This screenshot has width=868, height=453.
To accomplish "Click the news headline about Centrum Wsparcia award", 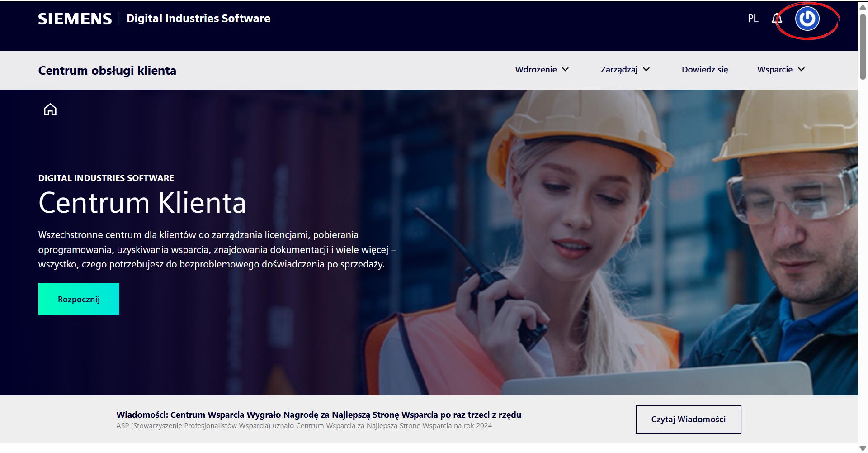I will (319, 415).
